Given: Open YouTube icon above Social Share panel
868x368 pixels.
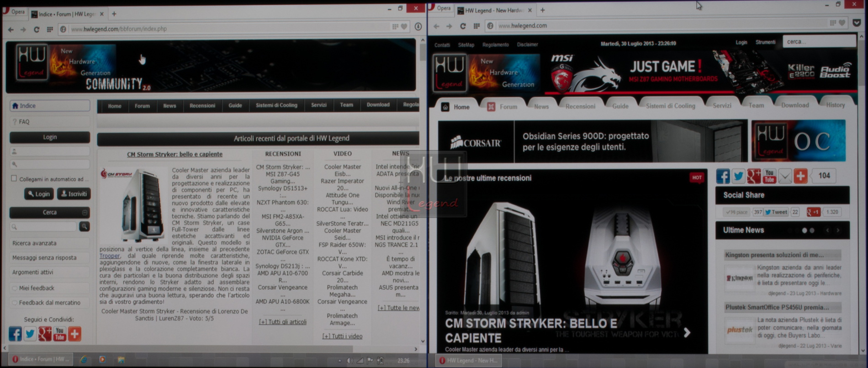Looking at the screenshot, I should tap(769, 176).
